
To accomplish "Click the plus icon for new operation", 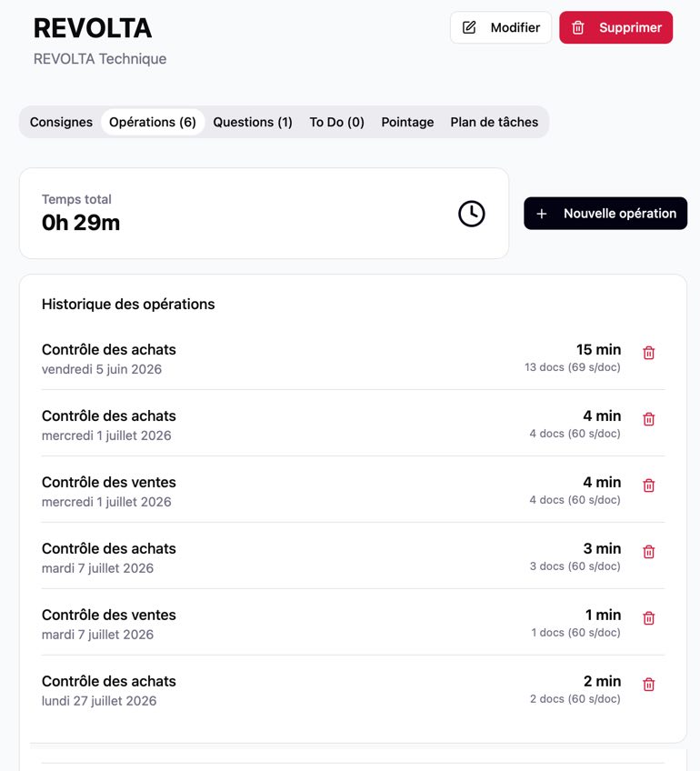I will point(541,214).
